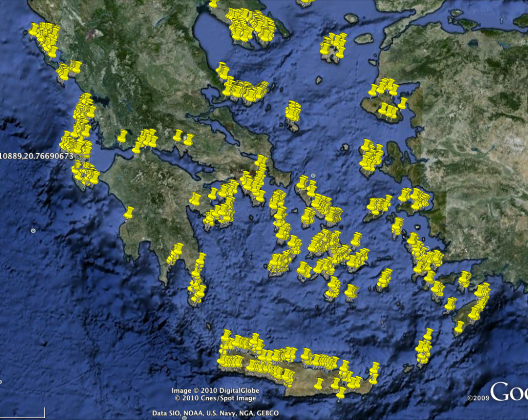Click the Google logo watermark
This screenshot has width=528, height=420.
[508, 392]
